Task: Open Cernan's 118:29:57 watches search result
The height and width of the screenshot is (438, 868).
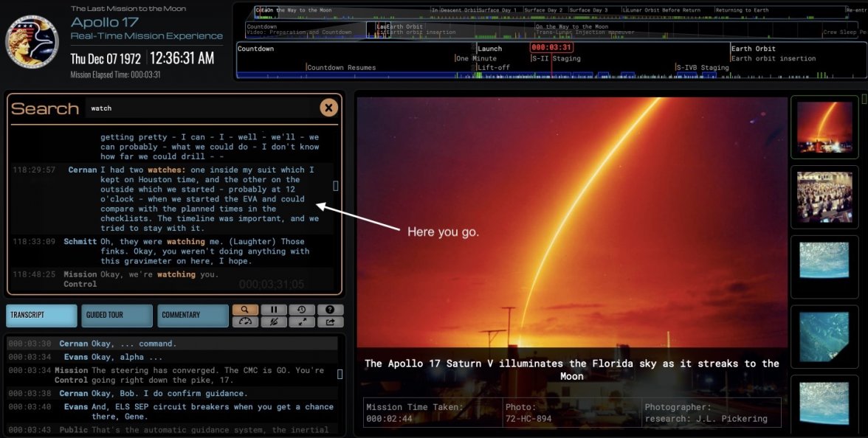Action: click(207, 198)
